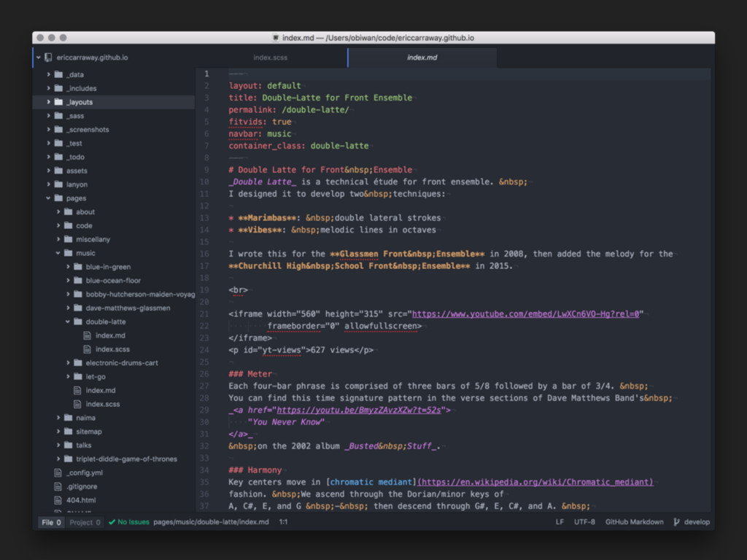Click the naima folder icon
The image size is (747, 560).
click(68, 418)
